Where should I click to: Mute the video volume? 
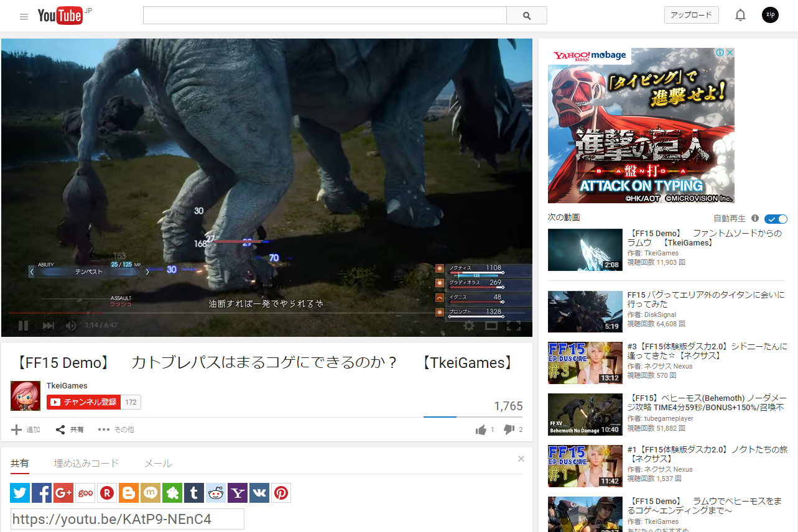(71, 325)
